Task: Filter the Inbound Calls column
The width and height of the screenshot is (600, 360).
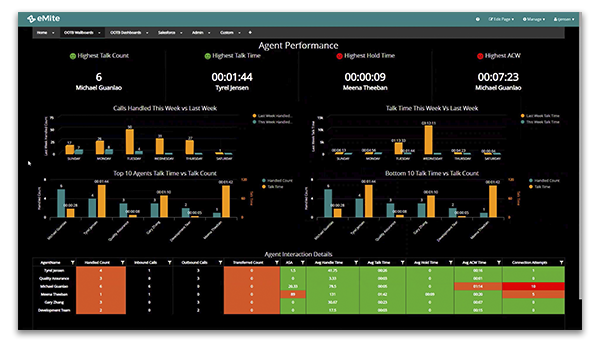Action: pos(170,262)
